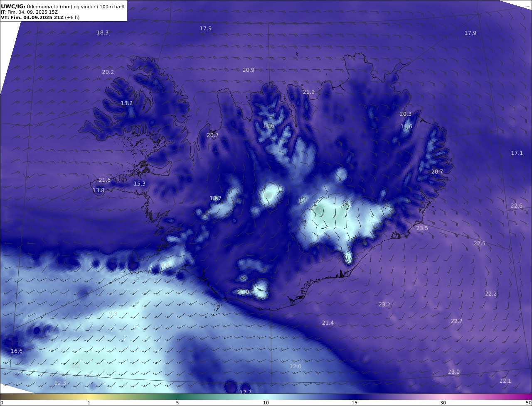Image resolution: width=532 pixels, height=406 pixels.
Task: Click the wind value 22.5
Action: pos(480,243)
